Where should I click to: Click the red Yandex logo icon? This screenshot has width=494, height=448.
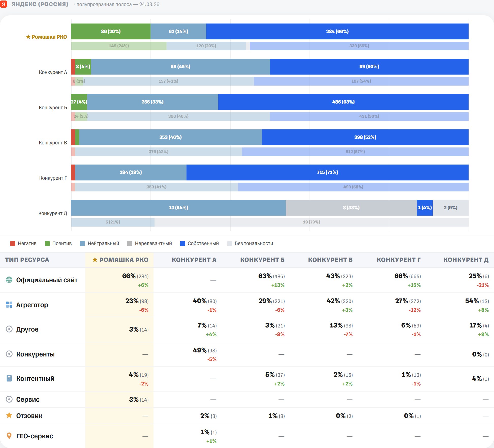coord(3,4)
